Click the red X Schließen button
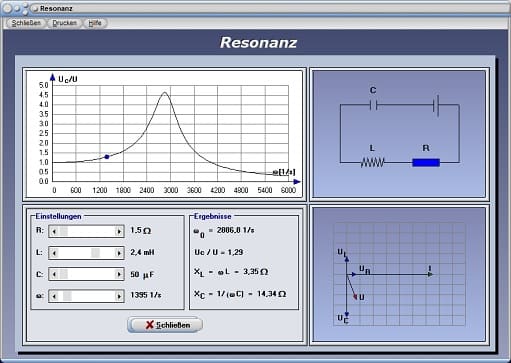 click(165, 325)
